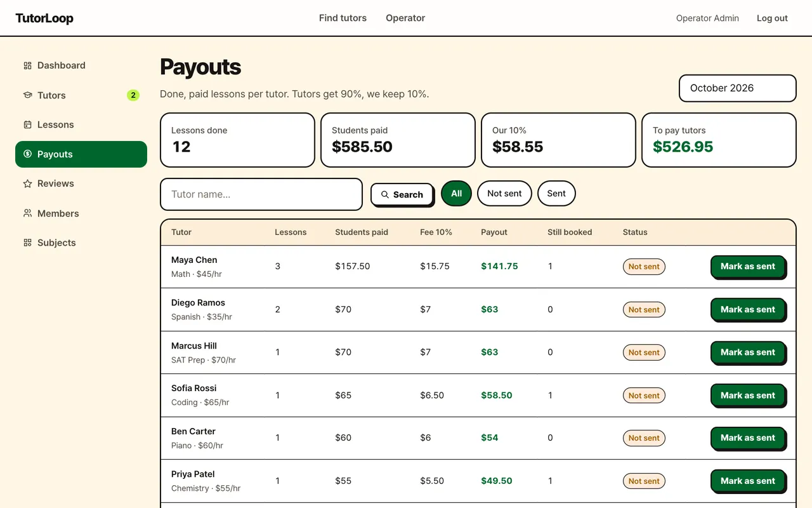This screenshot has height=508, width=812.
Task: Click Sofia Rossi's Not sent status badge
Action: (644, 396)
